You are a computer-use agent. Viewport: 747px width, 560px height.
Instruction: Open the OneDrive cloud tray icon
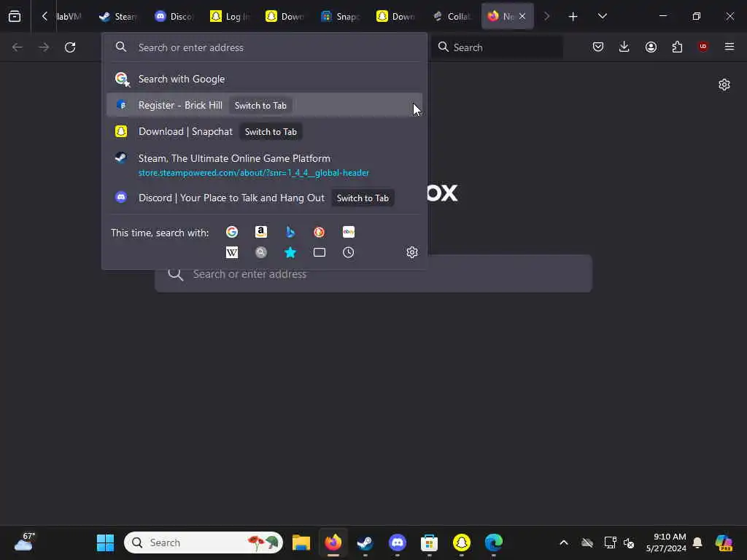click(x=587, y=542)
